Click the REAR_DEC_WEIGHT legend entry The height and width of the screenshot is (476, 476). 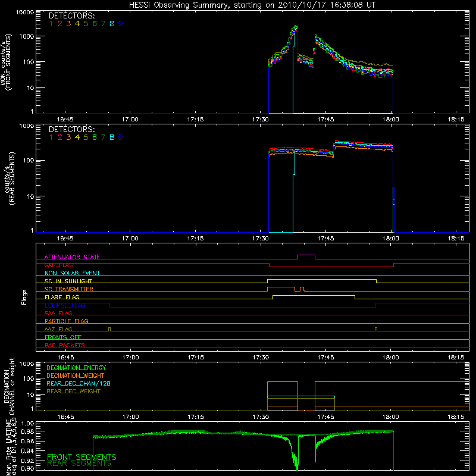coord(73,392)
